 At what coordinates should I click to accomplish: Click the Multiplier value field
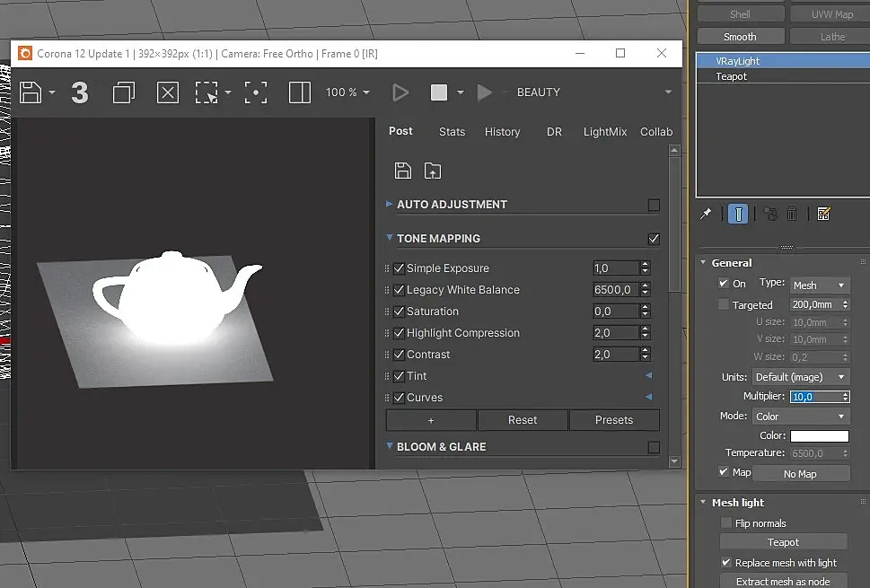[x=813, y=397]
